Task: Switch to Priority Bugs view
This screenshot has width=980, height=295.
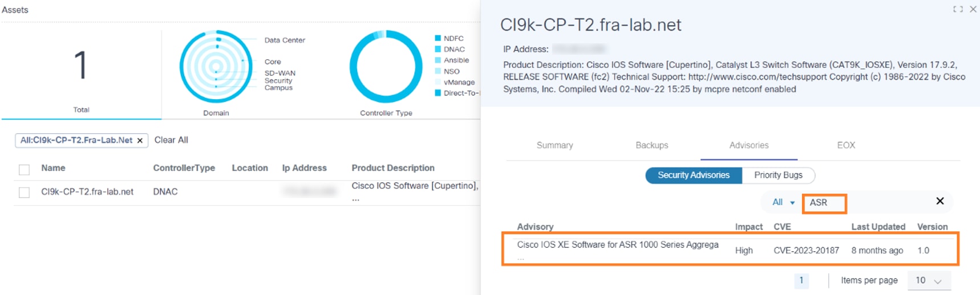Action: (778, 175)
